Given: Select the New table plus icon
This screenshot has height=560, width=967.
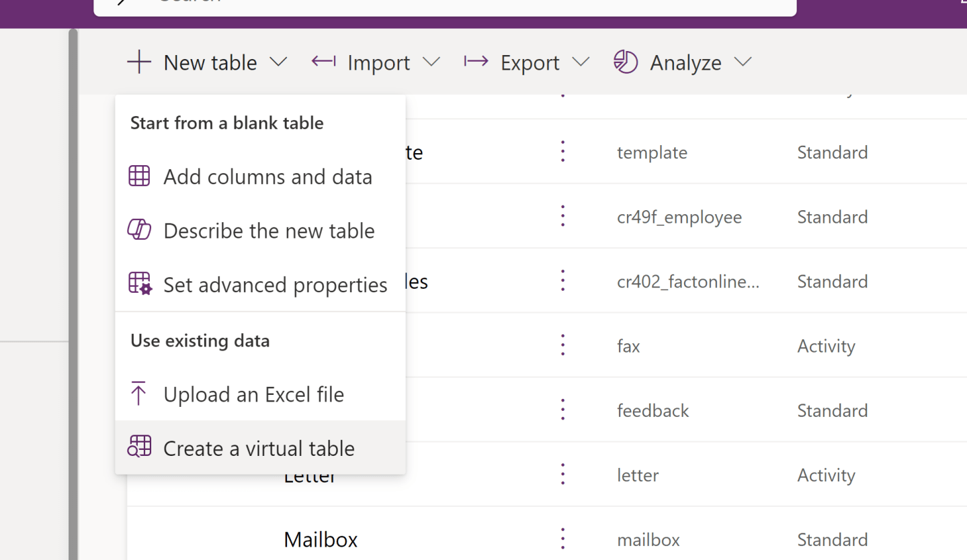Looking at the screenshot, I should 138,62.
